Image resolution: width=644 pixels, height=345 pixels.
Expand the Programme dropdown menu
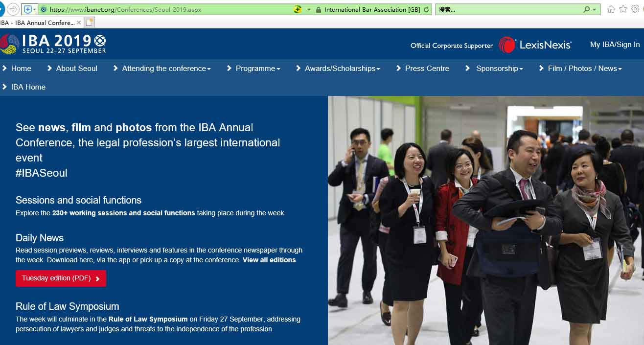click(257, 69)
